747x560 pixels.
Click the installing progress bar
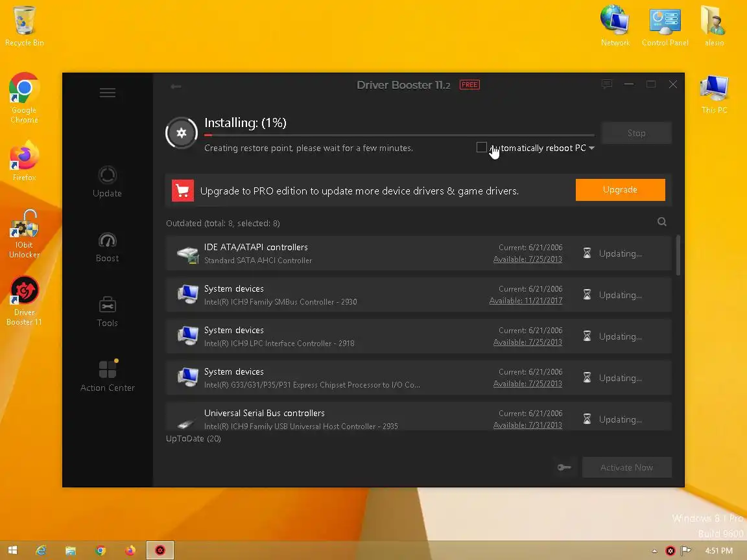[x=399, y=135]
